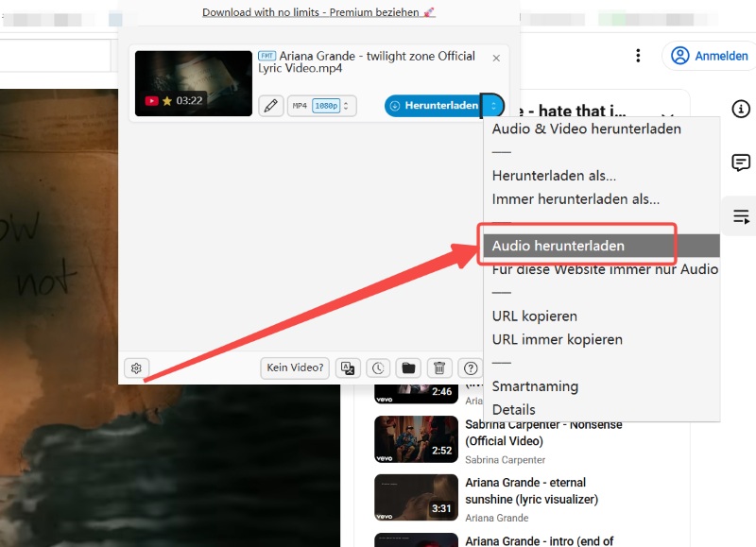Open the download history clock icon
This screenshot has height=547, width=756.
click(x=378, y=368)
